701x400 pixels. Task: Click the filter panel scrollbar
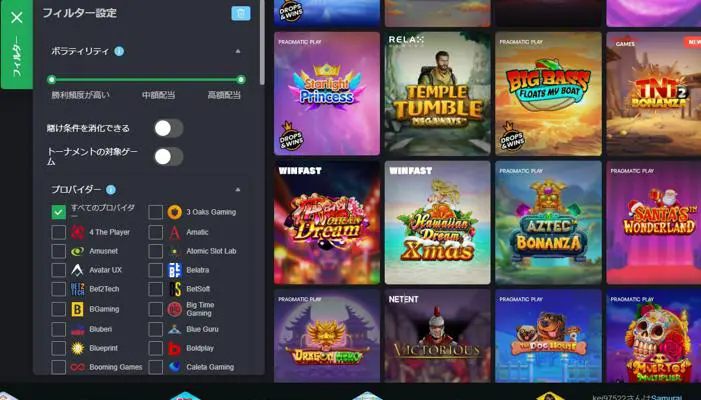click(262, 42)
